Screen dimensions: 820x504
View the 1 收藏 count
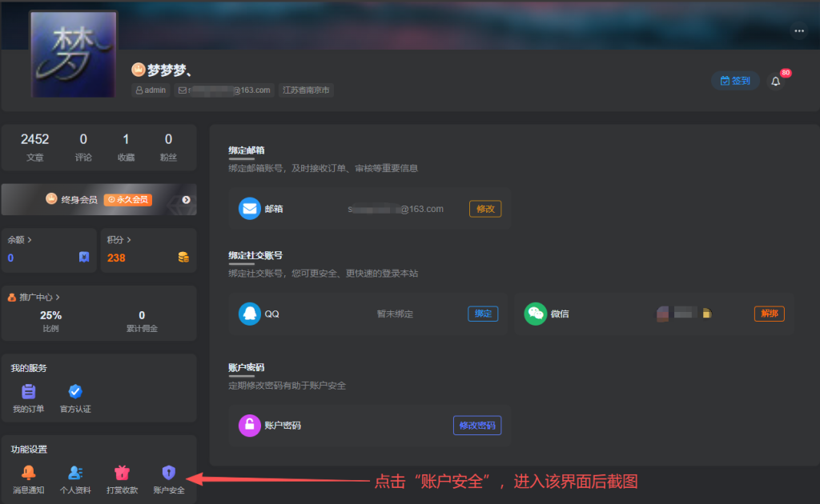(126, 147)
